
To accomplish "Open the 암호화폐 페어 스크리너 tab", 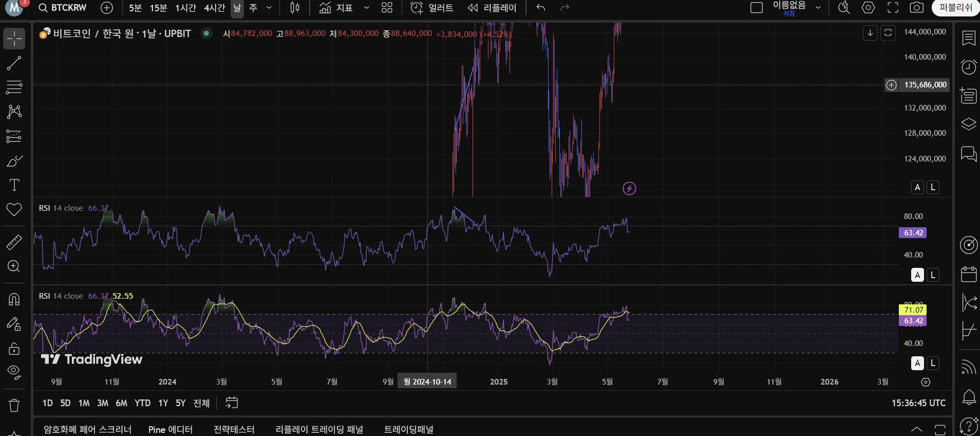I will pyautogui.click(x=87, y=429).
